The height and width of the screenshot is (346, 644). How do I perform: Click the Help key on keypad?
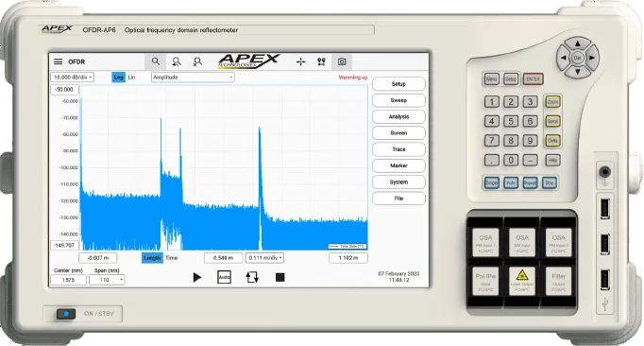[552, 160]
